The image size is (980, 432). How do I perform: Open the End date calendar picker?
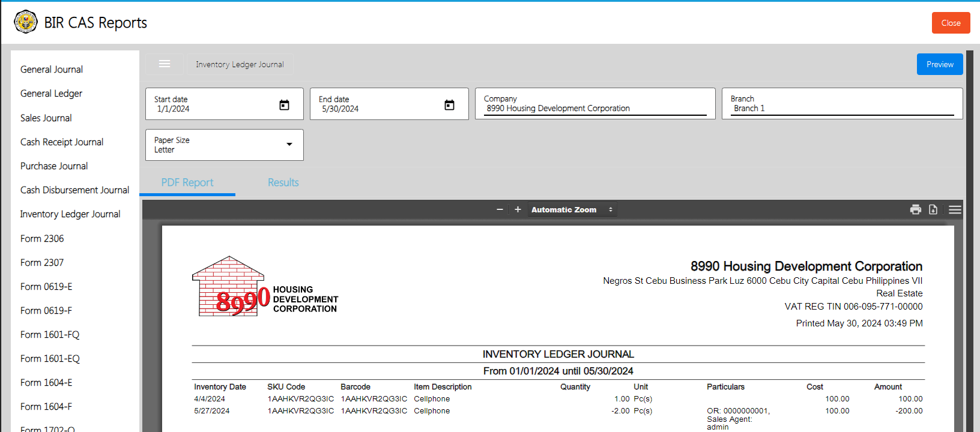(x=449, y=105)
